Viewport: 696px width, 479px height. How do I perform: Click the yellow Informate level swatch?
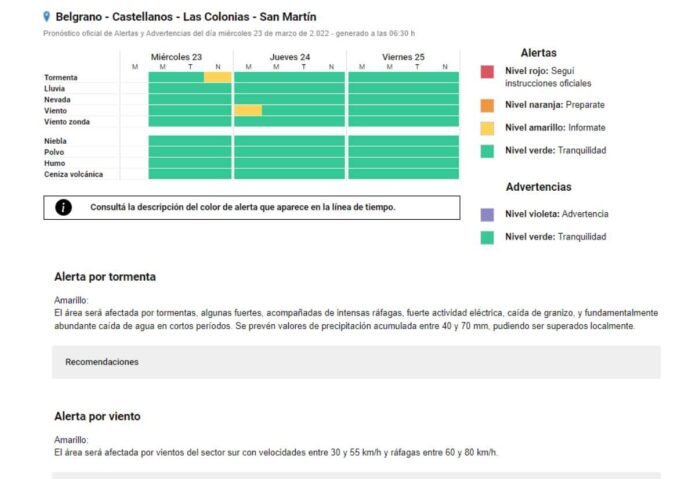486,127
